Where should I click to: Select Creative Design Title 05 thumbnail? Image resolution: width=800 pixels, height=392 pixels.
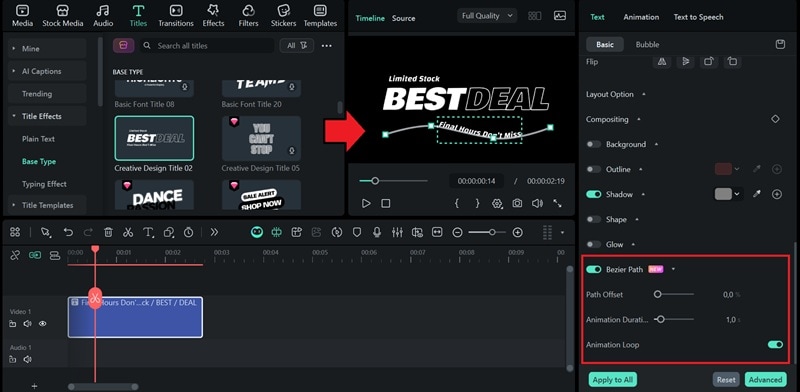click(261, 138)
